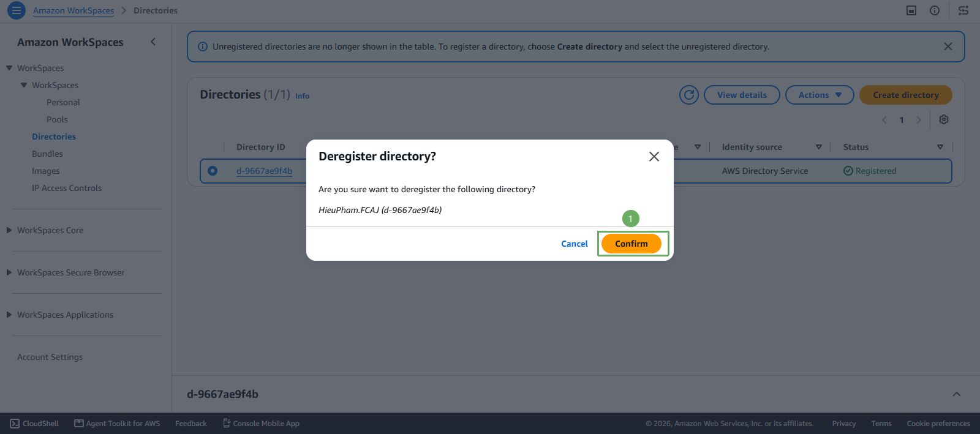Viewport: 980px width, 434px height.
Task: Open the Privacy link in the footer
Action: point(844,424)
